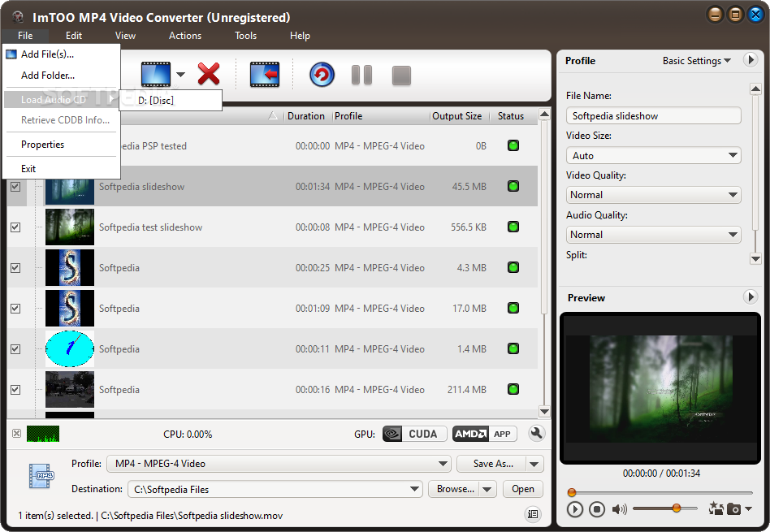Open the Add Profile dropdown arrow
Viewport: 770px width, 532px height.
(180, 75)
